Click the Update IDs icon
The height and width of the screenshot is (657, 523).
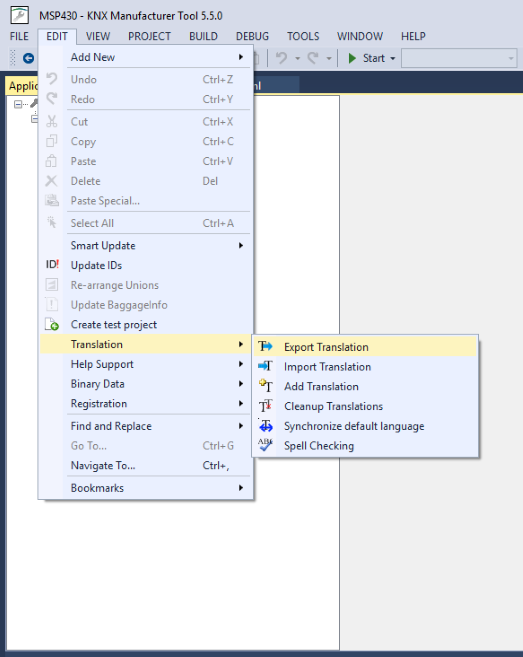[x=52, y=265]
